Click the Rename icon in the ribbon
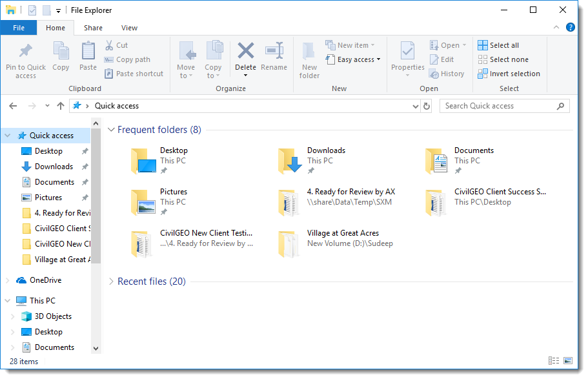The height and width of the screenshot is (379, 588). tap(274, 57)
